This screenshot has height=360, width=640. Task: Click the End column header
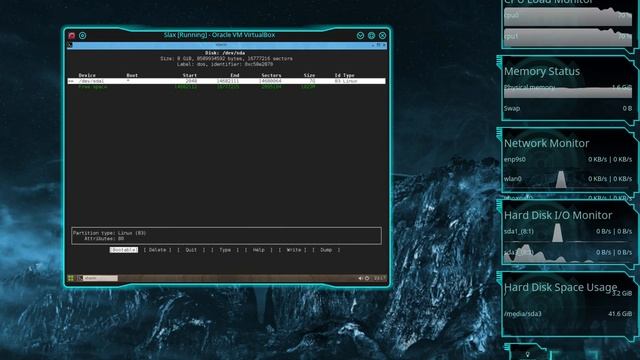(235, 76)
